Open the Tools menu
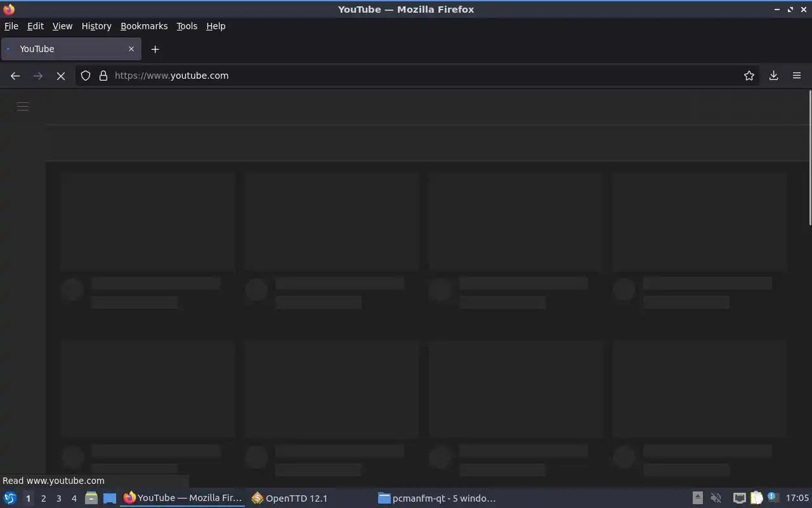 (187, 26)
